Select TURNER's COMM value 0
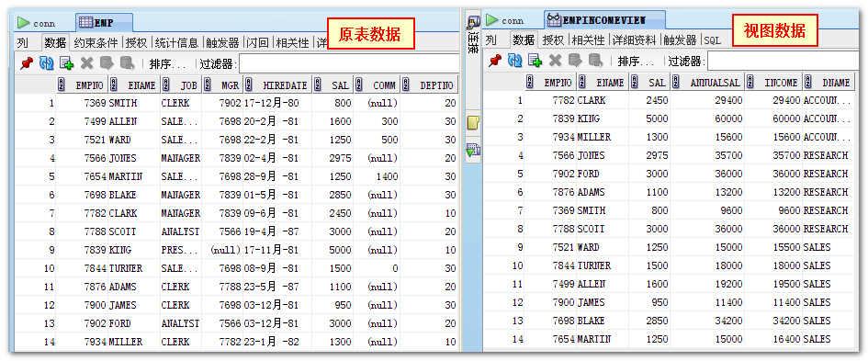The image size is (868, 361). 377,268
